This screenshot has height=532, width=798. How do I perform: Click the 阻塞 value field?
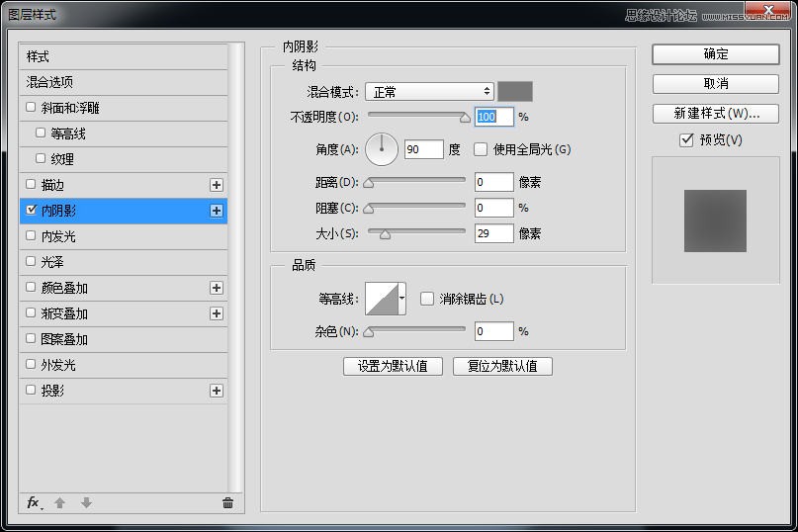[x=494, y=208]
